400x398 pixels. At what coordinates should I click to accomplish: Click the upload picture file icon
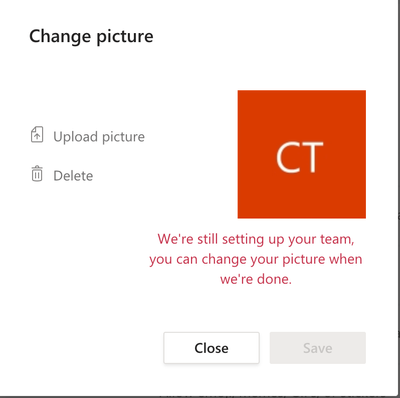[x=37, y=135]
